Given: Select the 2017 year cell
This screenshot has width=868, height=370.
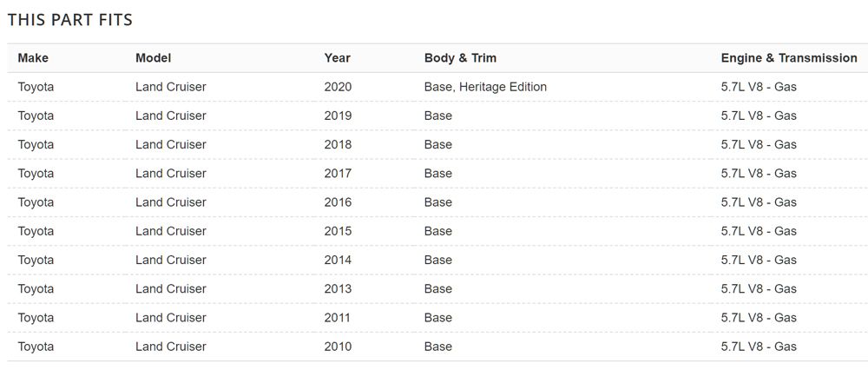Looking at the screenshot, I should tap(338, 174).
